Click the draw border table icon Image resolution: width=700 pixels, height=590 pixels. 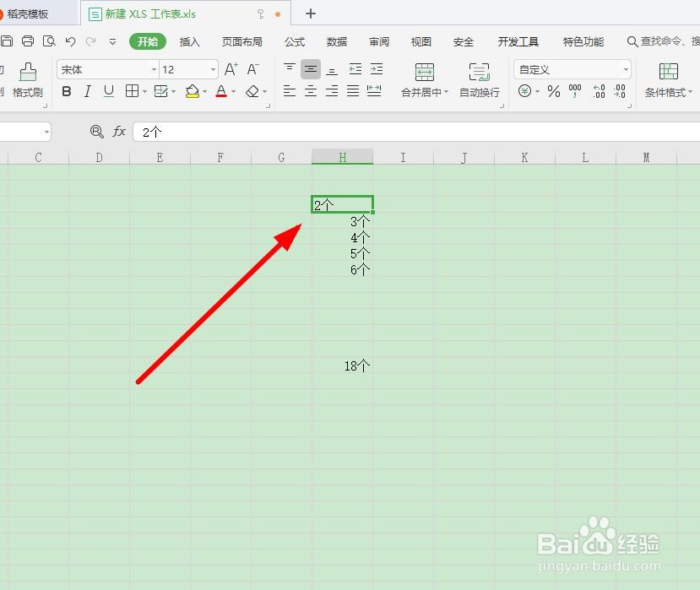click(x=160, y=91)
